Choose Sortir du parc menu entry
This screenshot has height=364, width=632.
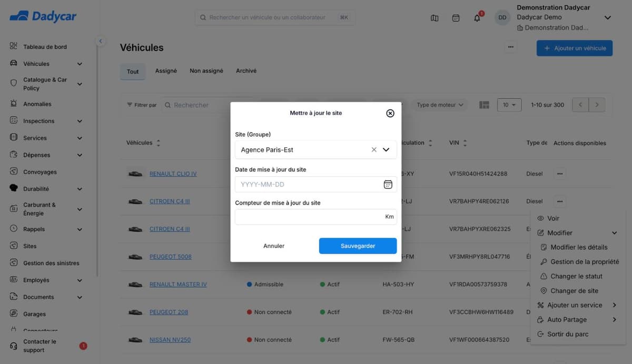coord(567,334)
